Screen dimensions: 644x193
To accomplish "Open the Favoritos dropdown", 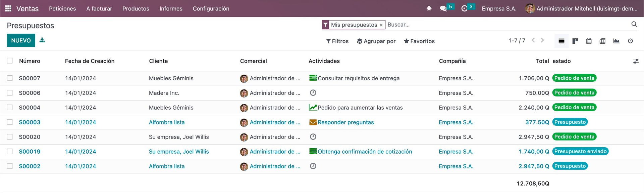I will (419, 41).
